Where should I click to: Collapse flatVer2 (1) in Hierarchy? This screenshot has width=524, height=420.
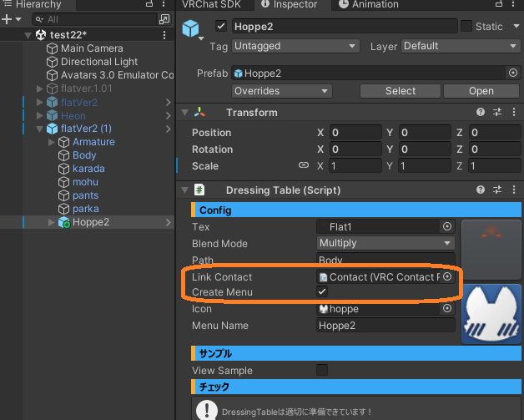click(x=40, y=129)
